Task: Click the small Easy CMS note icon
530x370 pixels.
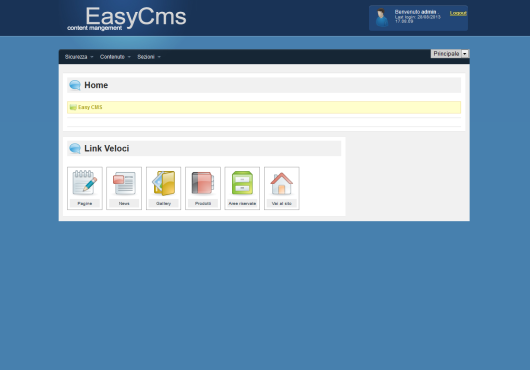Action: [x=73, y=107]
